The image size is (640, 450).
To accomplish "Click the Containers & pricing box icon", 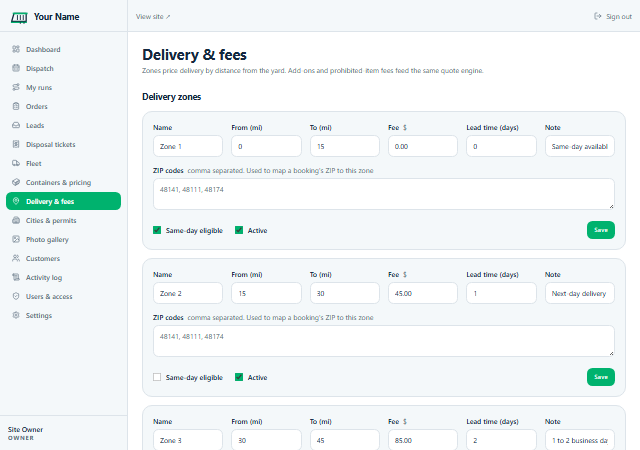I will (x=16, y=182).
